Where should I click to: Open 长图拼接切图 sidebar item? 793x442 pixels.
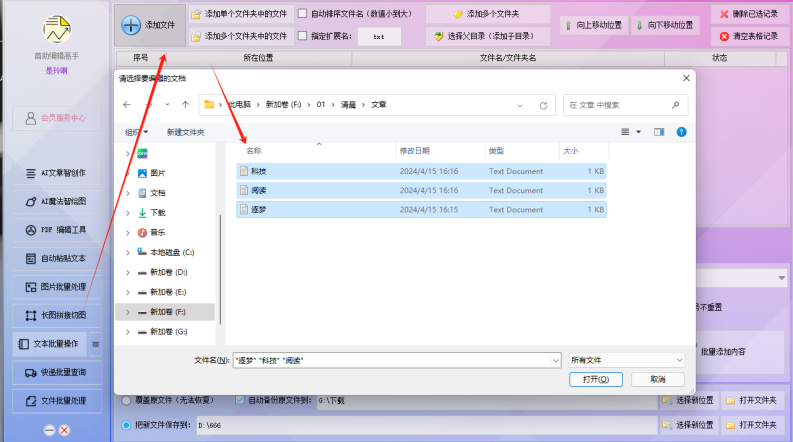click(57, 316)
